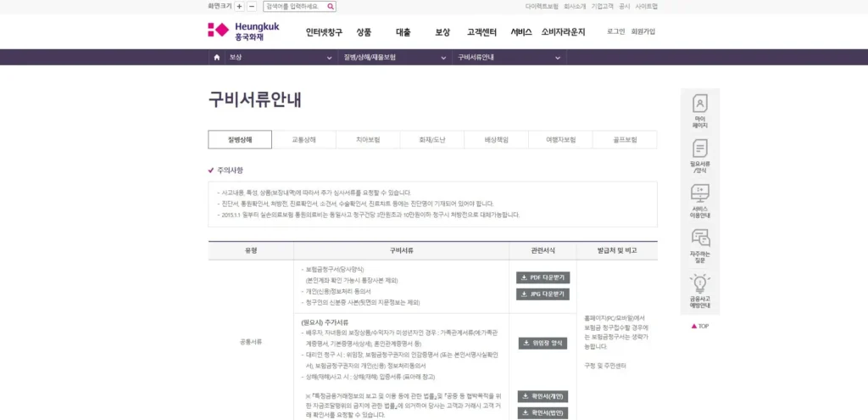The width and height of the screenshot is (868, 420).
Task: Open the 다이렉트보험 top link
Action: pyautogui.click(x=542, y=7)
